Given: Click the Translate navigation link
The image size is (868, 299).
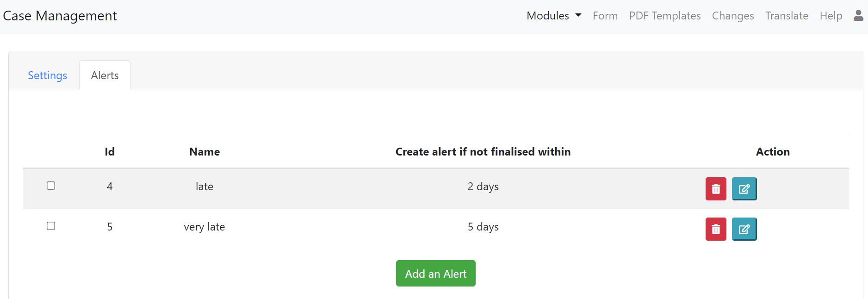Looking at the screenshot, I should [787, 16].
